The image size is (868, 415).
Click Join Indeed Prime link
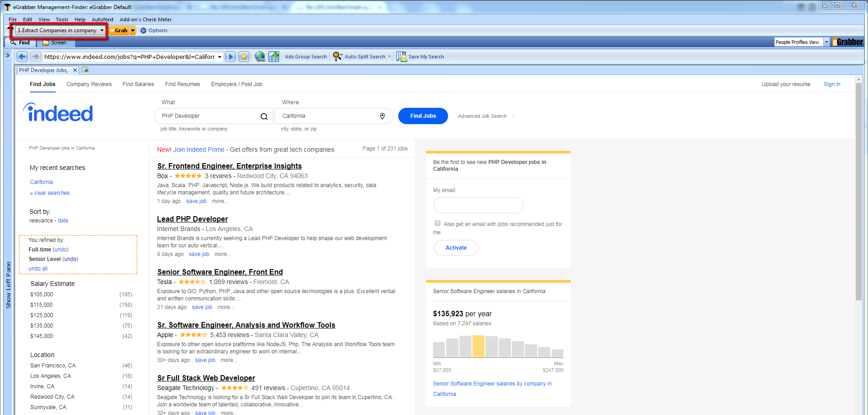pyautogui.click(x=199, y=150)
